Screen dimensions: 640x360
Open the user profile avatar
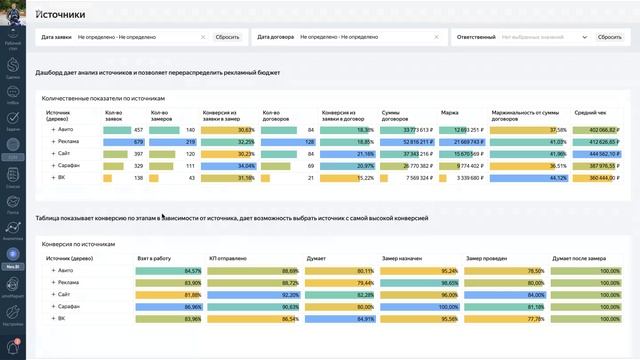click(x=13, y=13)
